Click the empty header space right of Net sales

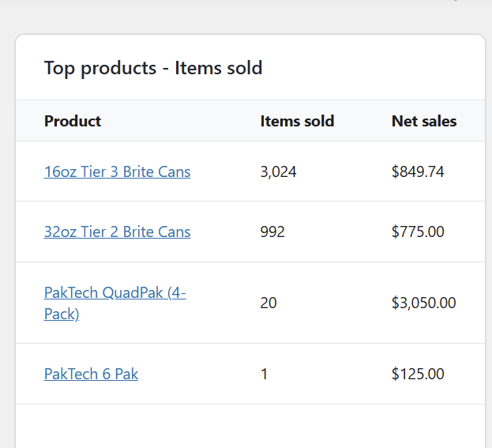(472, 122)
